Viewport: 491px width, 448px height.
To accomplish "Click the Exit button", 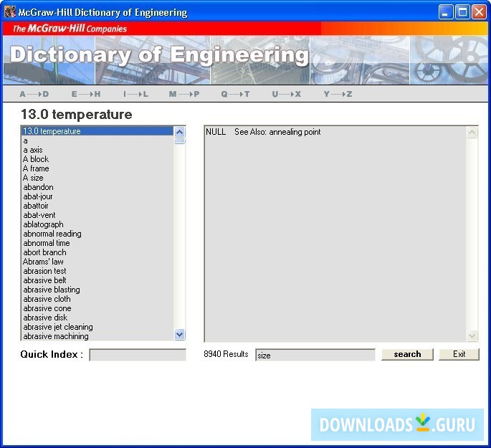I will click(459, 354).
